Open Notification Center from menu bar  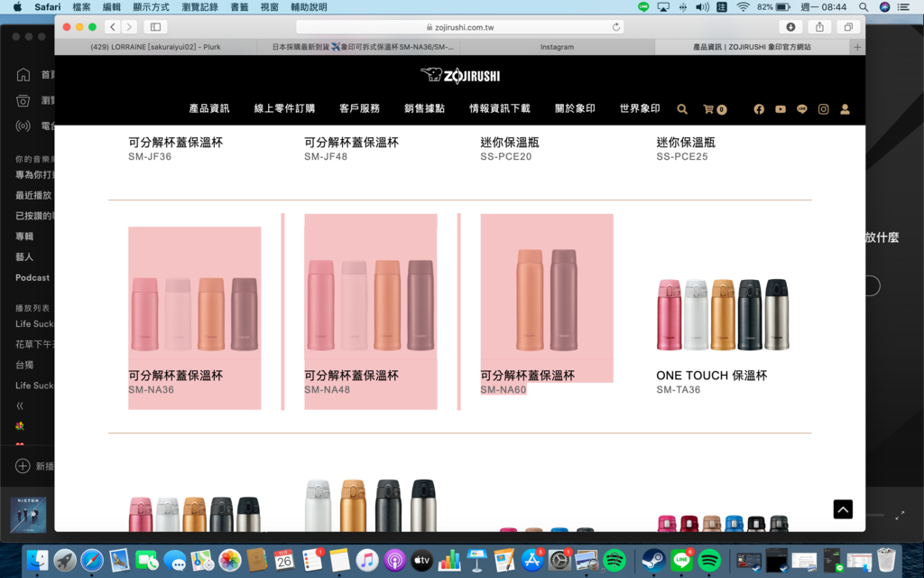point(903,7)
